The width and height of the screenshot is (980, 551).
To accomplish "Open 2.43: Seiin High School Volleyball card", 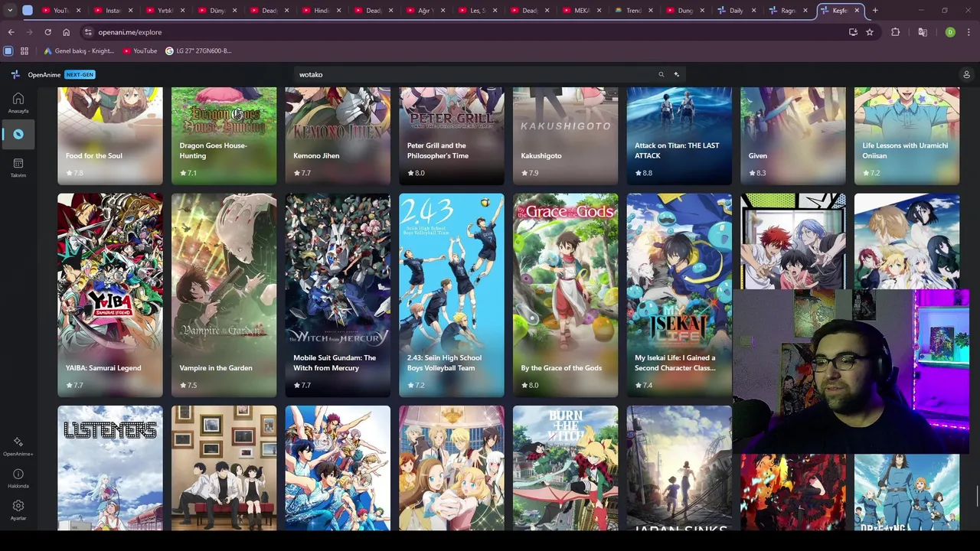I will pos(452,295).
